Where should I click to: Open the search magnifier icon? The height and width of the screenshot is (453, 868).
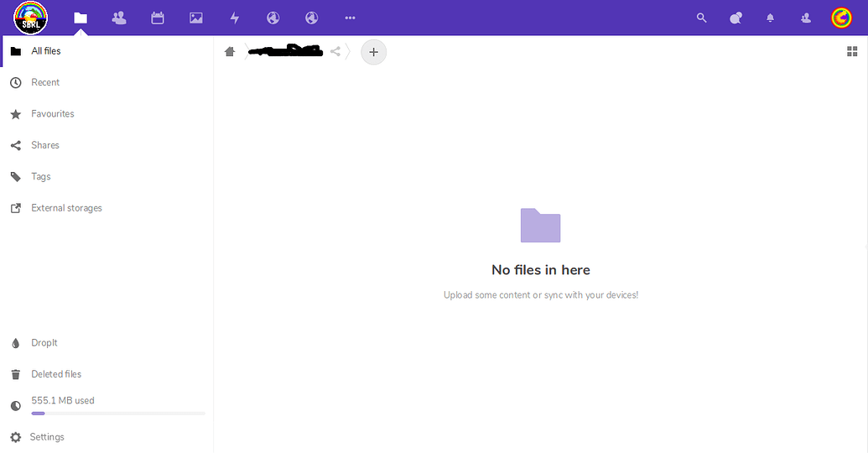(x=702, y=18)
